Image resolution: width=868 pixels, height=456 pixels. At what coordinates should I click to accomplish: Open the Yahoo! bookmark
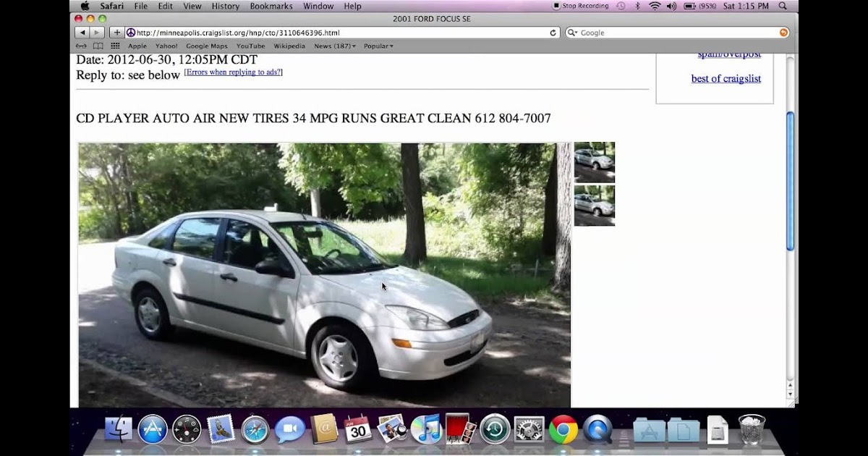coord(166,46)
